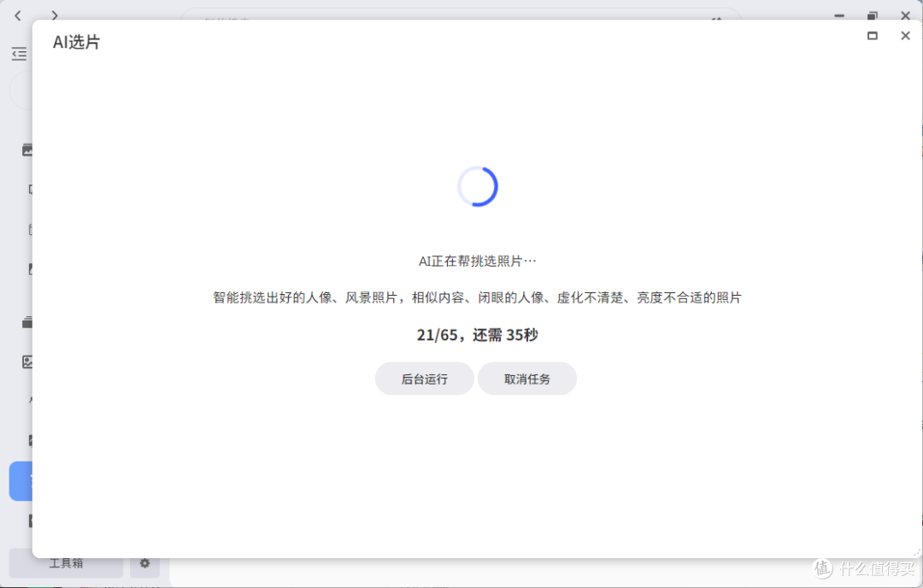Viewport: 923px width, 588px height.
Task: Click the AI正在帮挑选照片 status text
Action: click(478, 261)
